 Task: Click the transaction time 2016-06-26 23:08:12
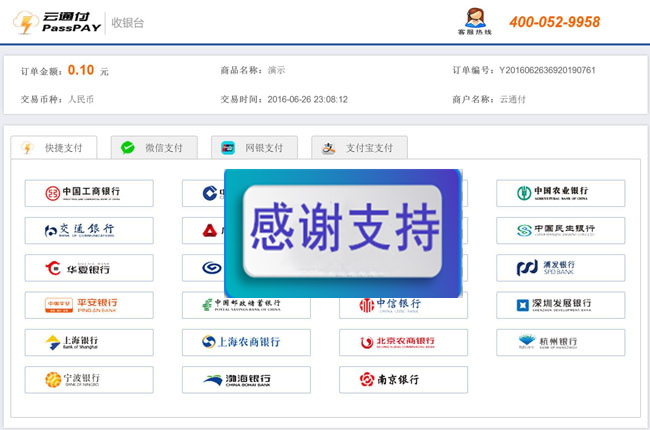[308, 100]
